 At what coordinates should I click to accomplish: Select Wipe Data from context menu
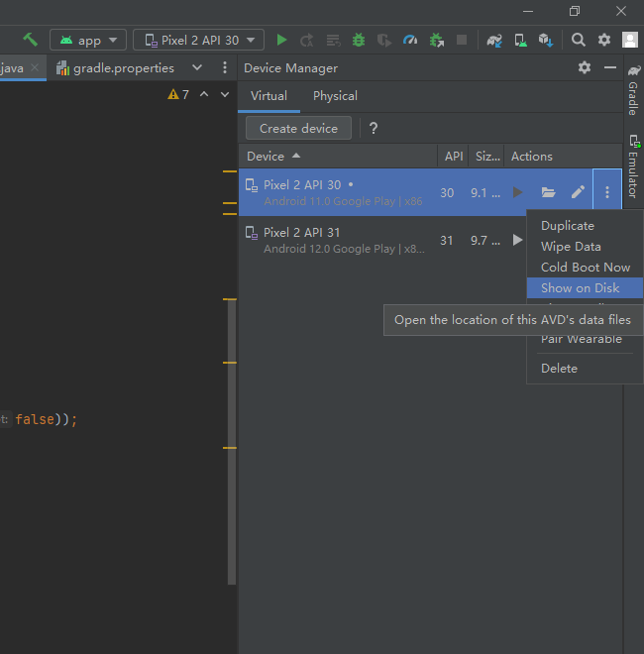click(x=571, y=247)
